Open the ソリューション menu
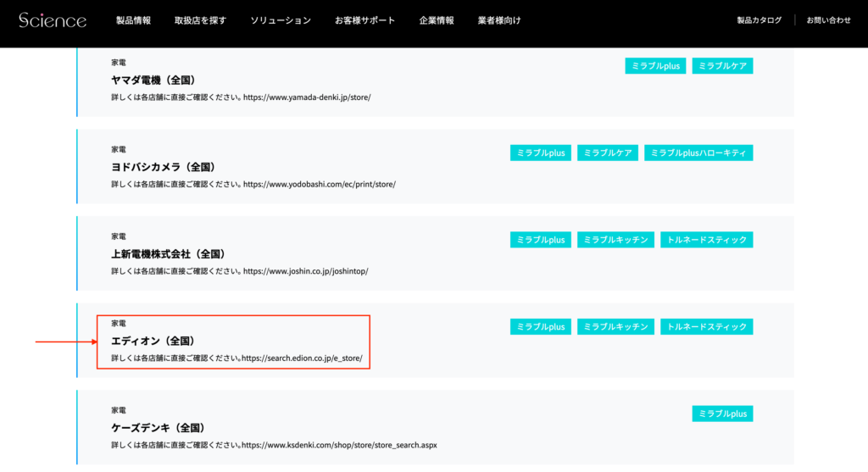 (x=281, y=20)
